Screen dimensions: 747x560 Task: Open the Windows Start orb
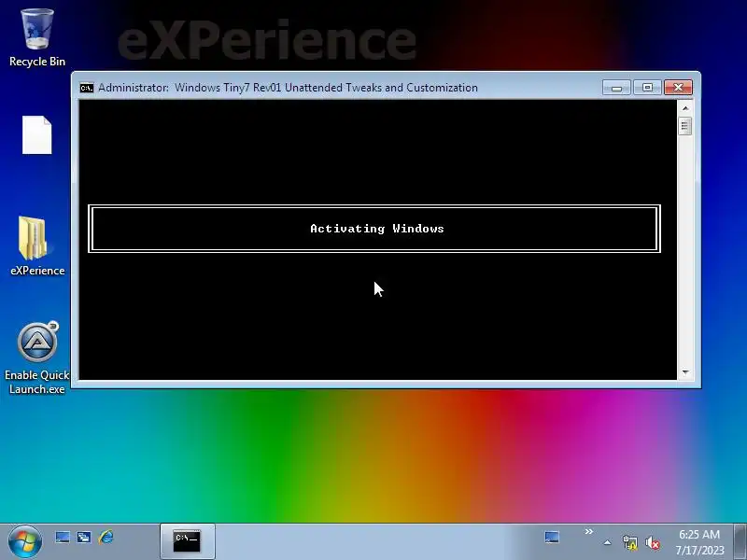pos(25,541)
